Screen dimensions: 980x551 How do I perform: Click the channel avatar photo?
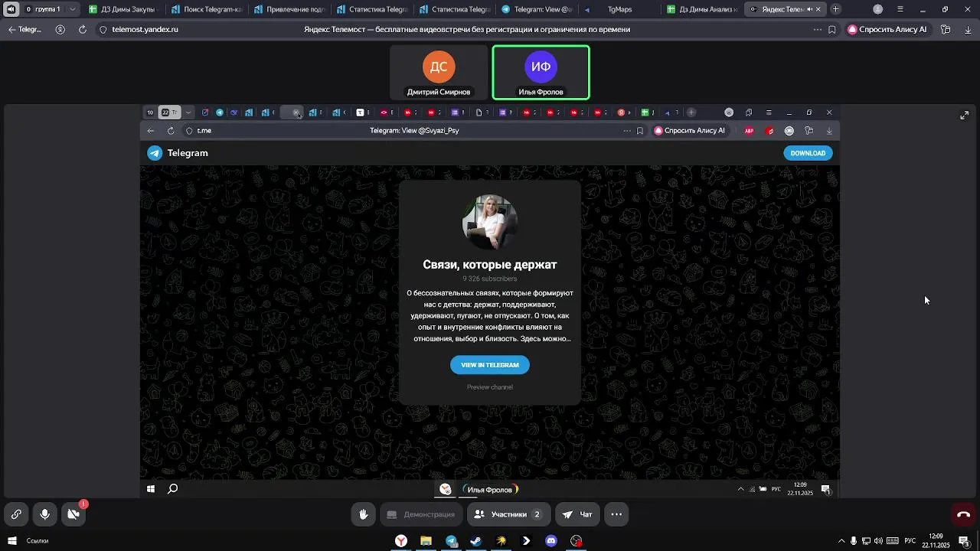click(490, 223)
